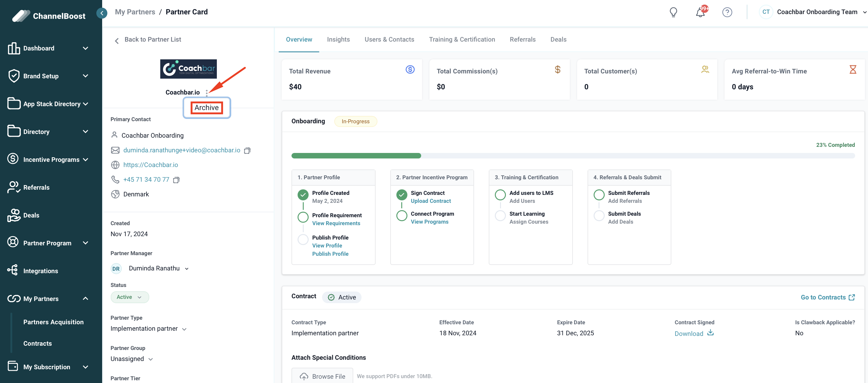The image size is (868, 383).
Task: Click the contract Download icon
Action: [710, 333]
